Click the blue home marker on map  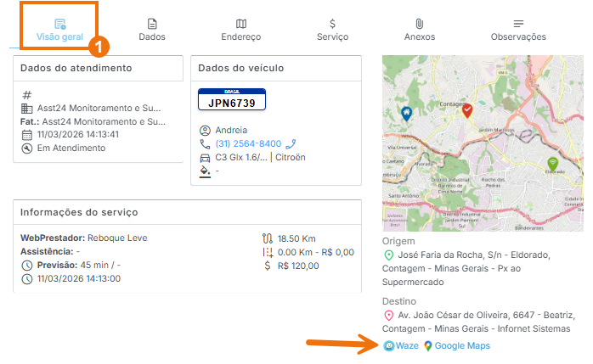(x=406, y=114)
